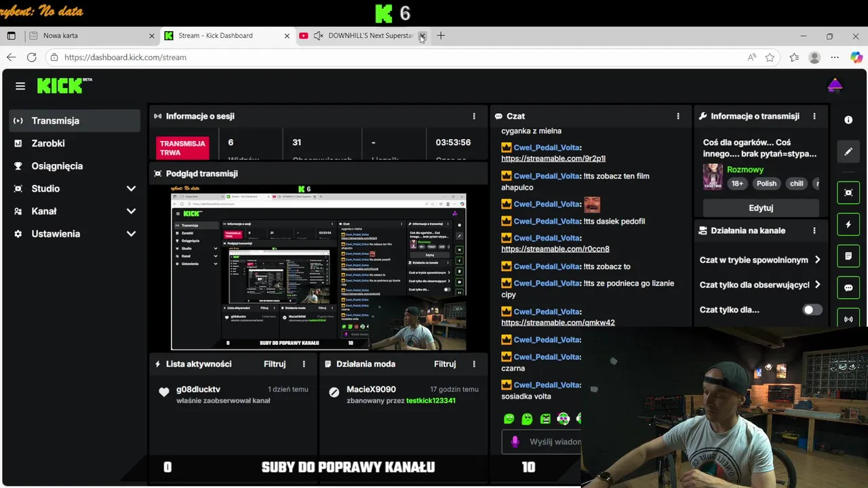Open the Copilot icon in the browser toolbar

pyautogui.click(x=856, y=58)
